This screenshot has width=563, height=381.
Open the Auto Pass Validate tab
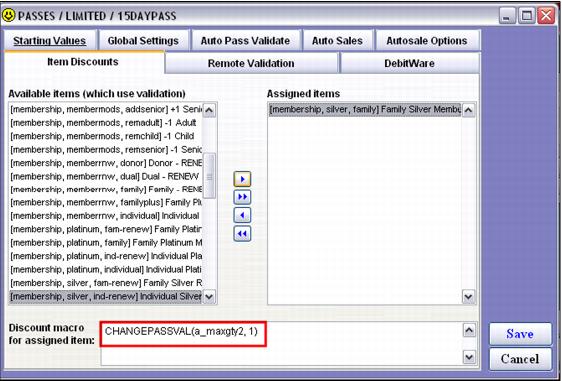coord(245,41)
